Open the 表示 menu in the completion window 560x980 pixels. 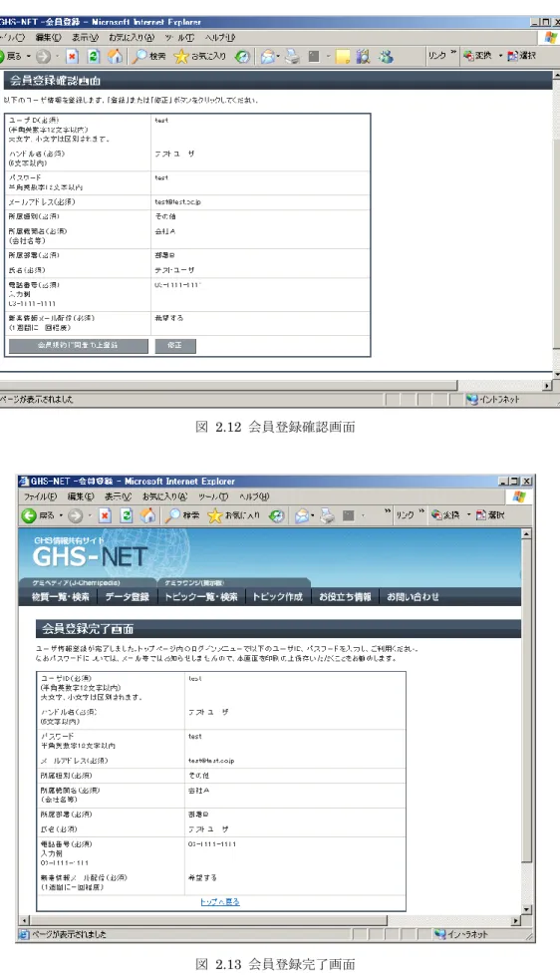click(119, 496)
